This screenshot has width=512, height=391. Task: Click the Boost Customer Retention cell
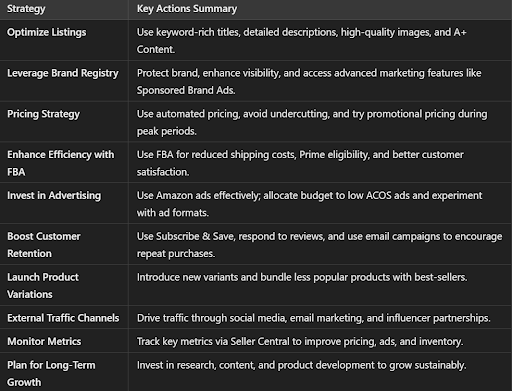coord(44,245)
